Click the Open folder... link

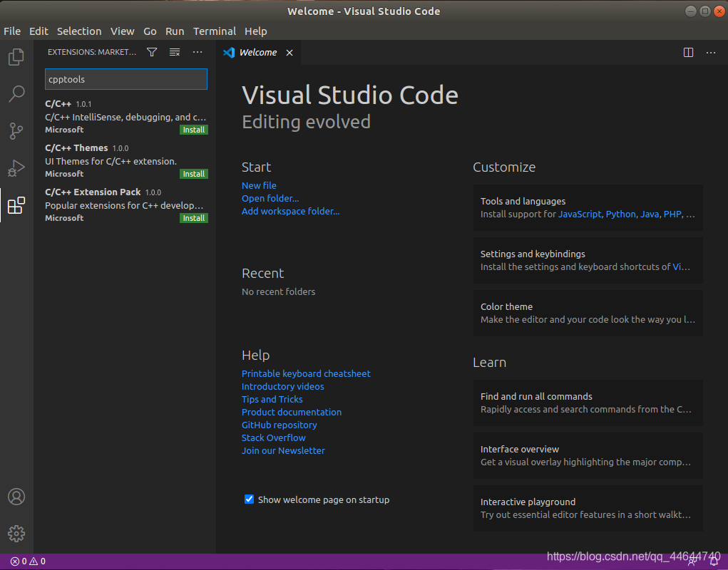coord(270,198)
